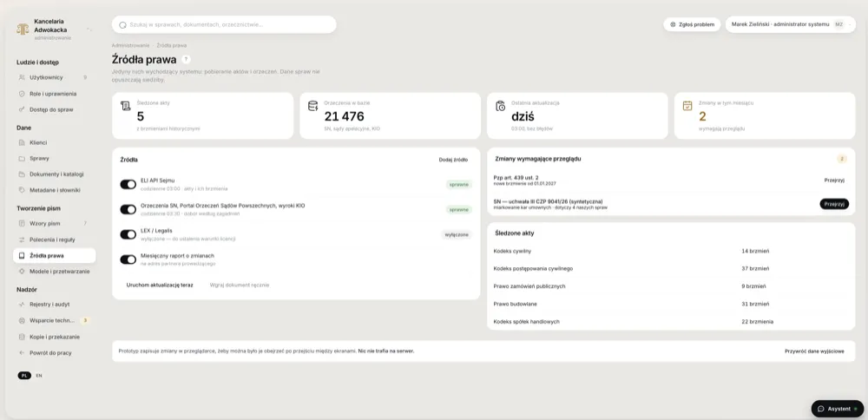Open the Marek Zieliński user menu chevron
This screenshot has height=420, width=868.
pyautogui.click(x=850, y=24)
